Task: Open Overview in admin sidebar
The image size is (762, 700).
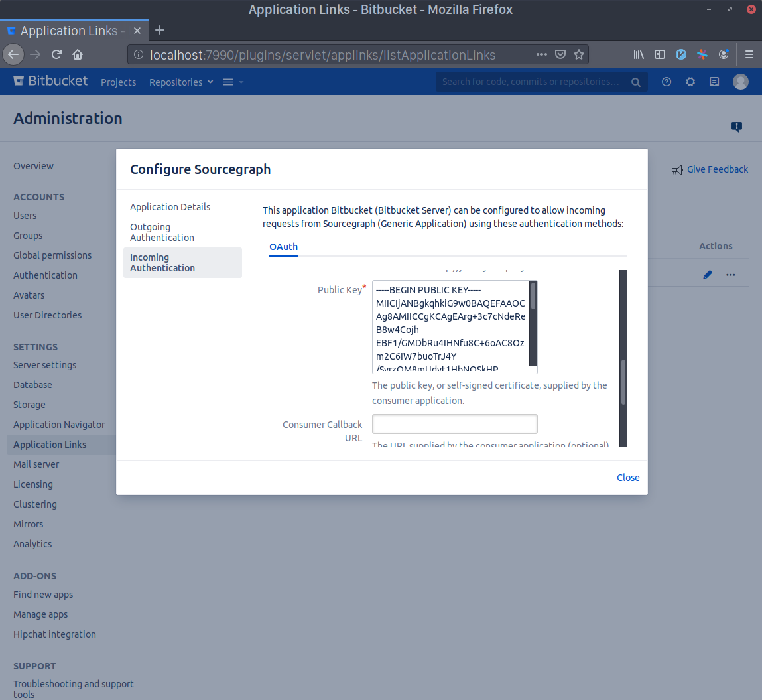Action: (34, 166)
